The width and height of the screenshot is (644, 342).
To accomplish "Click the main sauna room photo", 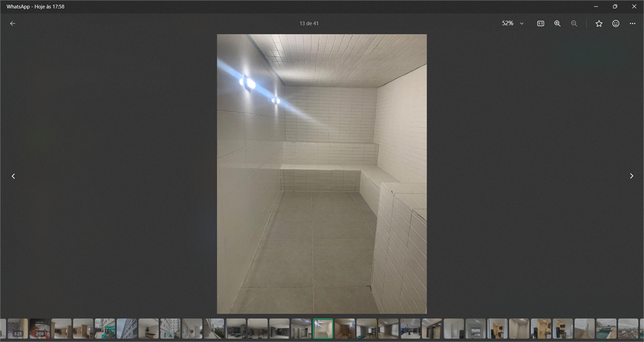I will pos(321,174).
